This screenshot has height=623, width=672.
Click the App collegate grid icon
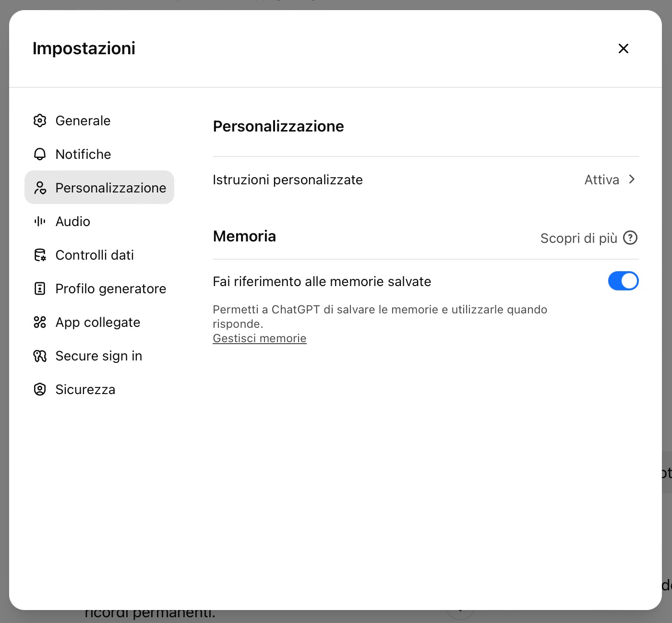click(40, 322)
